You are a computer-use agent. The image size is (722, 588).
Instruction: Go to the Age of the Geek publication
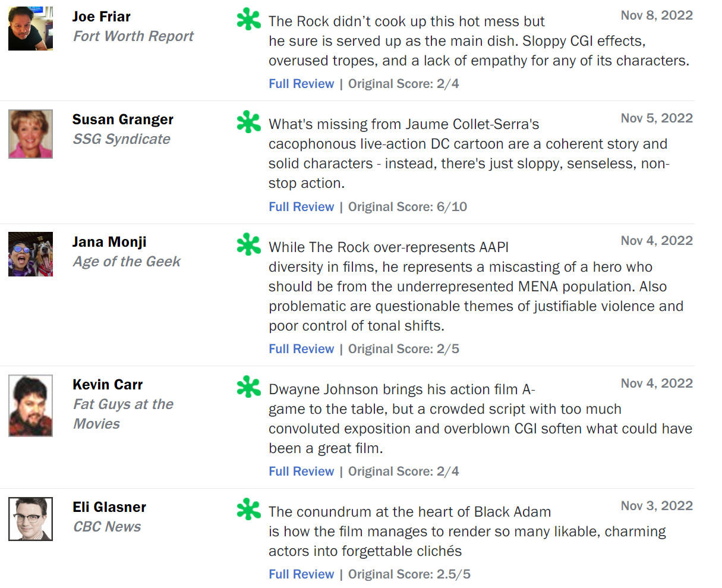(x=127, y=262)
